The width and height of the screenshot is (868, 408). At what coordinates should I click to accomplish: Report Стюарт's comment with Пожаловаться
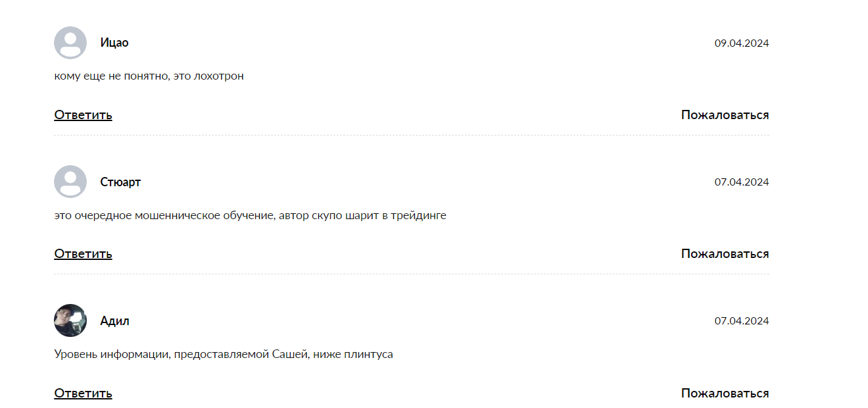(x=725, y=254)
